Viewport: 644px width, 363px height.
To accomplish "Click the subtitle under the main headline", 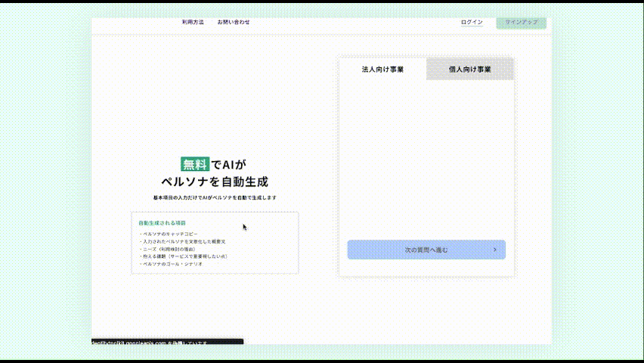I will [x=215, y=197].
